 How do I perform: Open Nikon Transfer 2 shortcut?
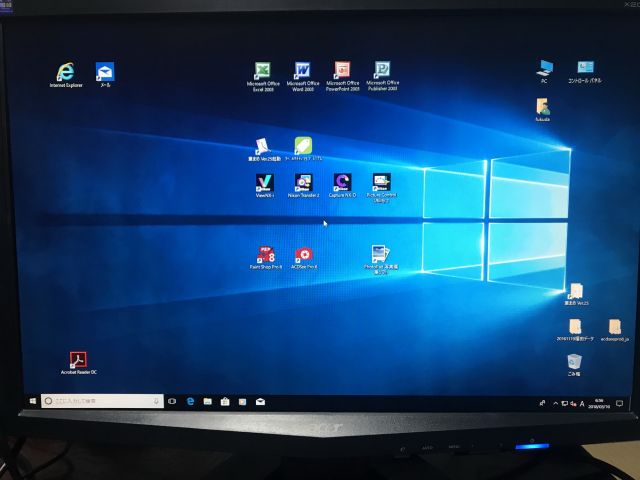click(x=304, y=182)
